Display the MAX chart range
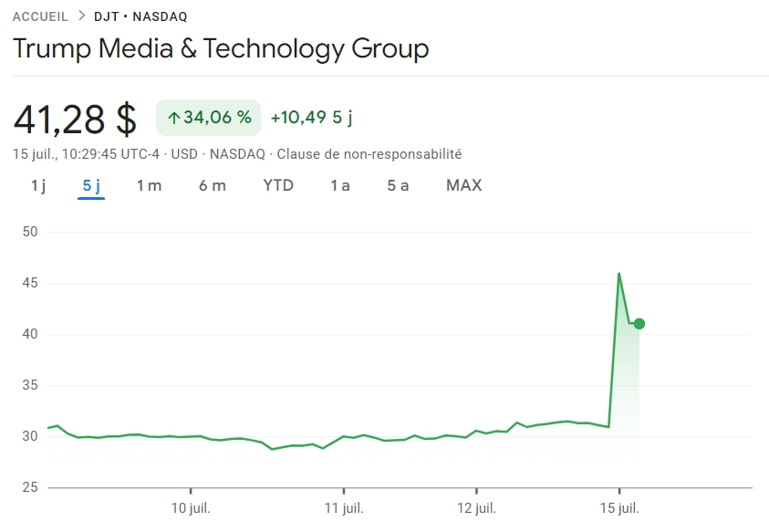The height and width of the screenshot is (532, 769). (463, 185)
